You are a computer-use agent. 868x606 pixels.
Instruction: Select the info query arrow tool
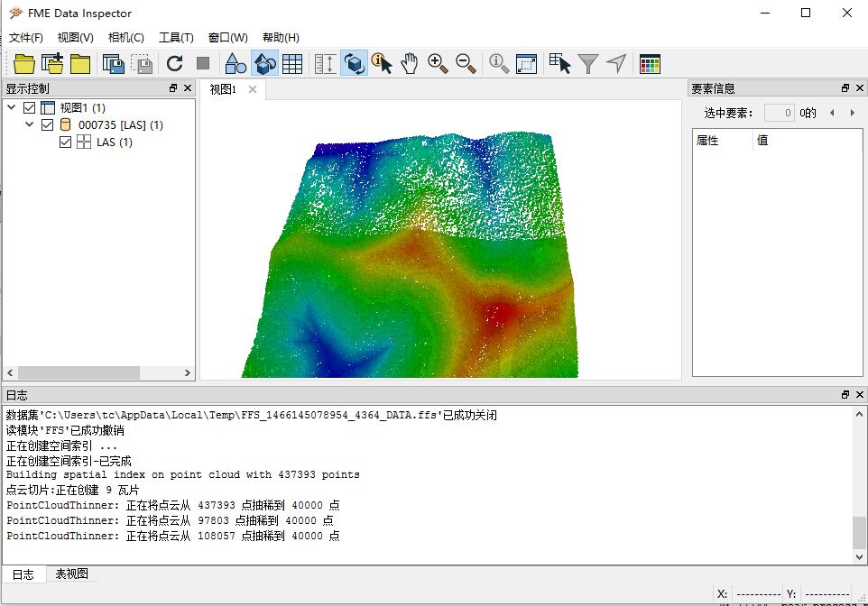click(382, 64)
